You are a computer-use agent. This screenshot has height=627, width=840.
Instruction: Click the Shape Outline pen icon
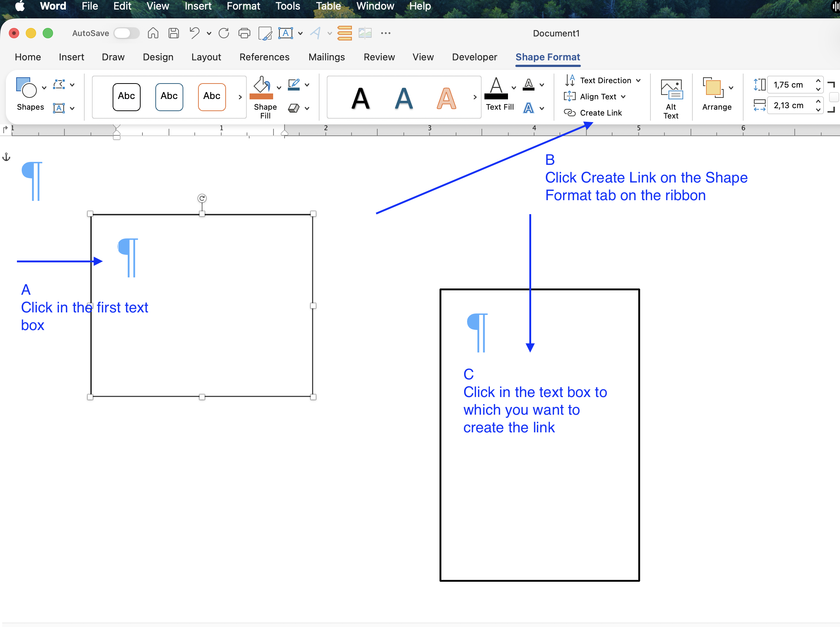pyautogui.click(x=294, y=84)
